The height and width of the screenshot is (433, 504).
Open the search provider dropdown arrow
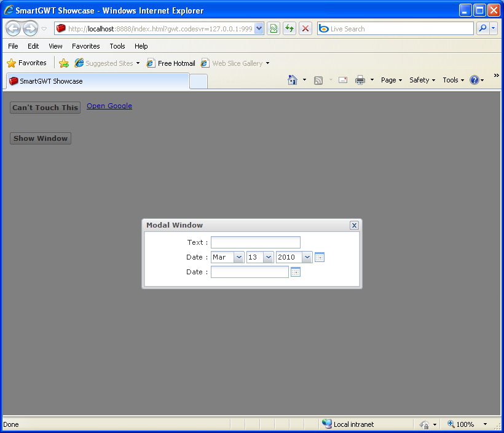[494, 29]
